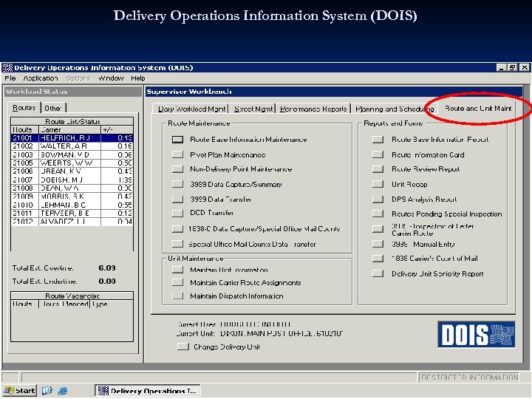The image size is (532, 399).
Task: Open Maintain Unit Information
Action: point(177,270)
